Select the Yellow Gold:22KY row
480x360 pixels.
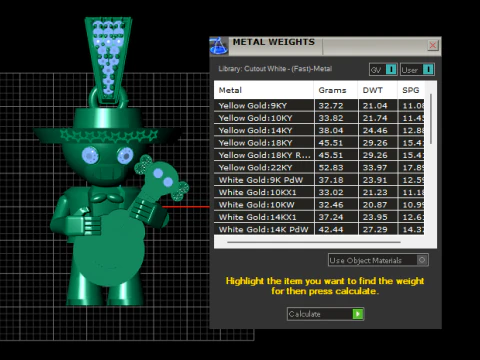tap(319, 167)
